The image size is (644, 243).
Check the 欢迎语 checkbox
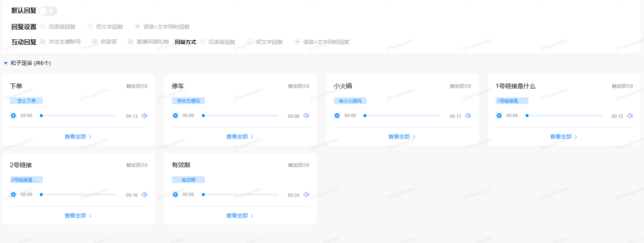tap(95, 42)
